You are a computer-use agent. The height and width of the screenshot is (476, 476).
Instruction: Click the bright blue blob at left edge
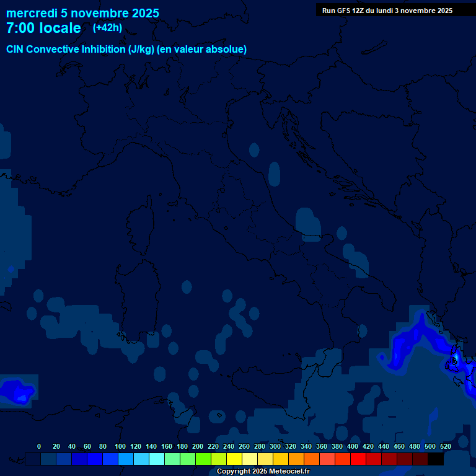[x=15, y=390]
